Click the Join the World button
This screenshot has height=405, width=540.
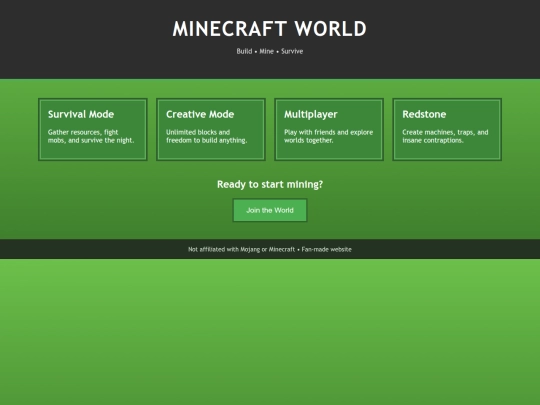pos(270,210)
